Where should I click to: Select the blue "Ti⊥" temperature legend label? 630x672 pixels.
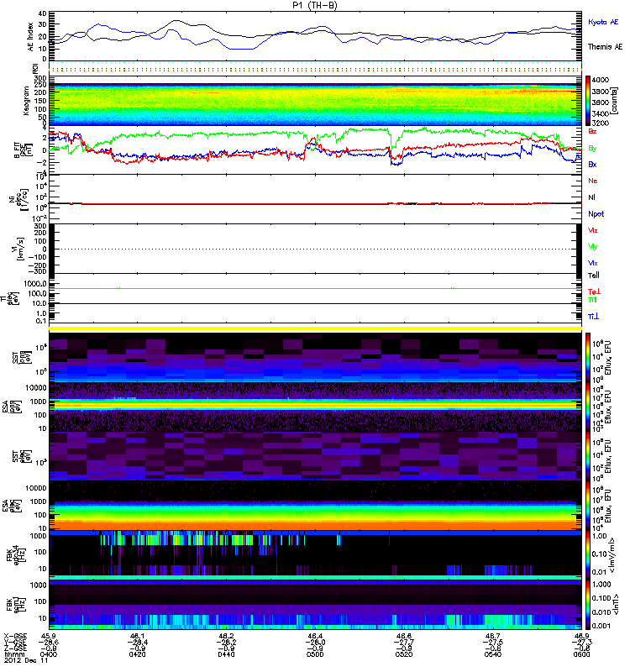click(x=594, y=317)
